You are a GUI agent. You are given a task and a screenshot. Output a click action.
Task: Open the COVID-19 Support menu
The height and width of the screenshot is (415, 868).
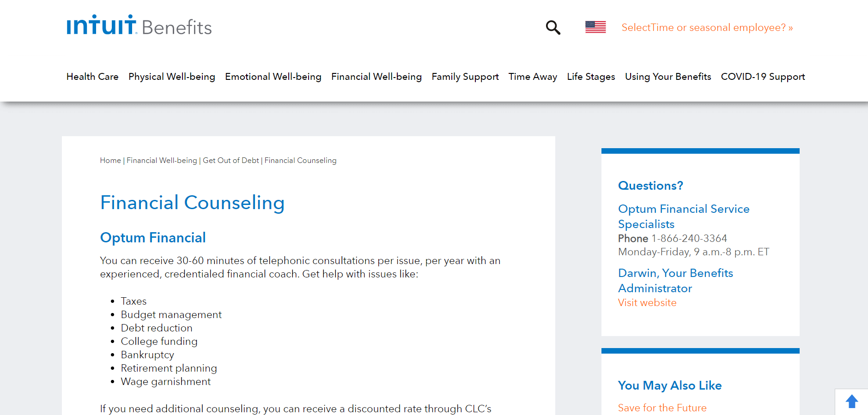(763, 77)
